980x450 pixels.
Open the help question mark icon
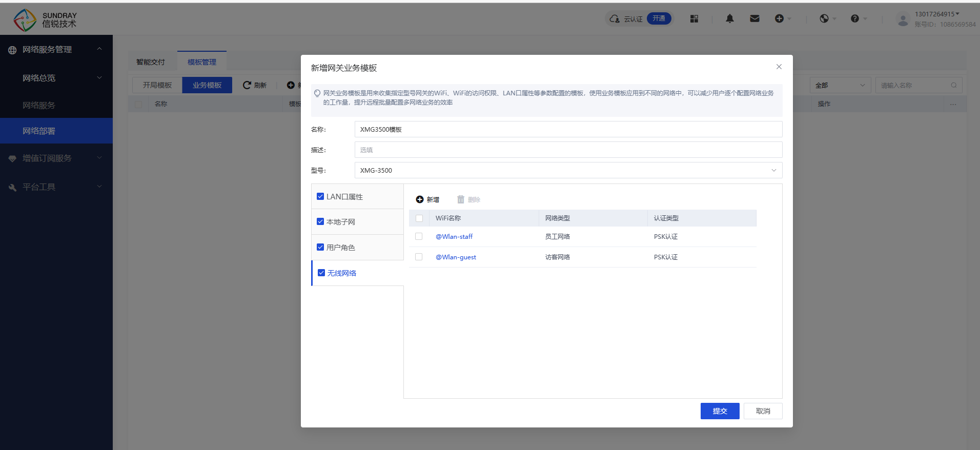(854, 18)
